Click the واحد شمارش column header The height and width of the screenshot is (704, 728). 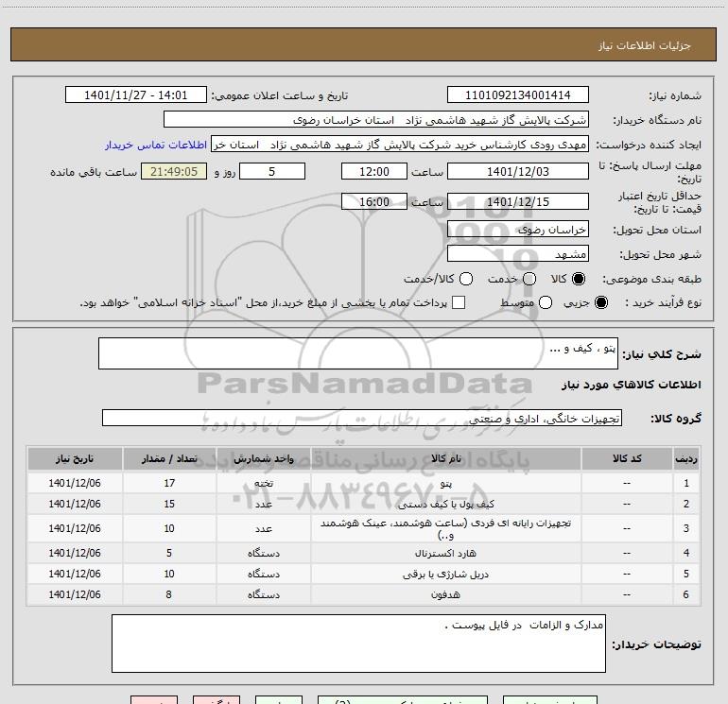pyautogui.click(x=263, y=458)
